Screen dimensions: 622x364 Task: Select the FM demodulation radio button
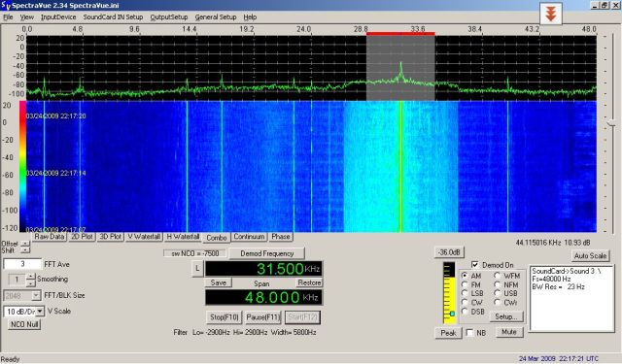point(465,284)
